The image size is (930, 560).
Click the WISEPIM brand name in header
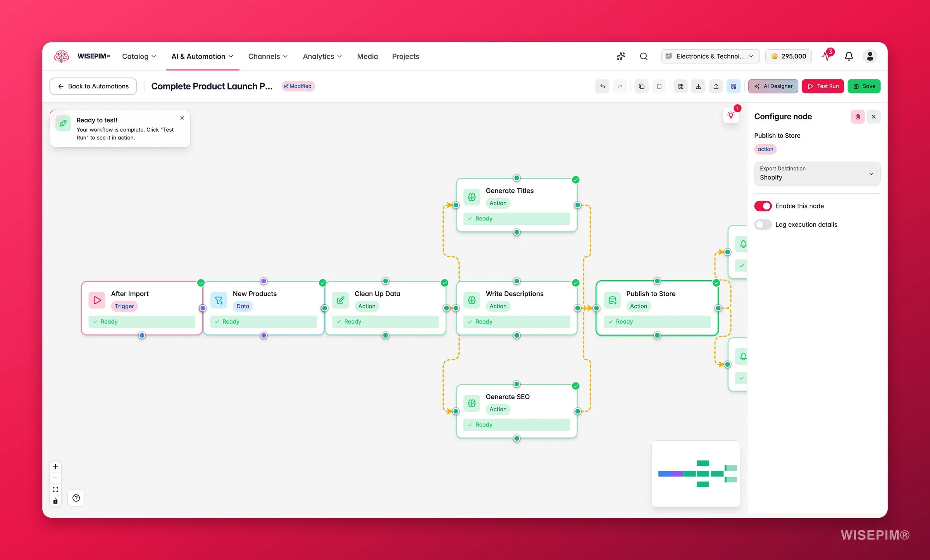tap(93, 56)
